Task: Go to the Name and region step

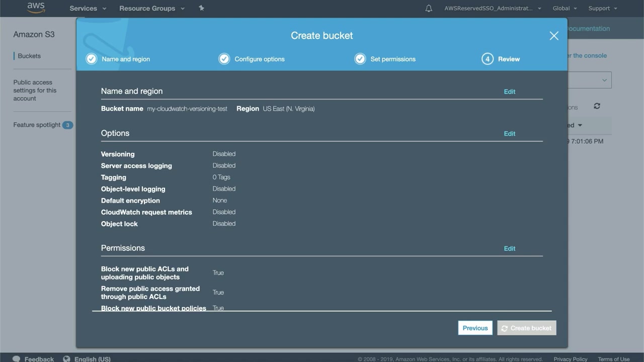Action: click(126, 59)
